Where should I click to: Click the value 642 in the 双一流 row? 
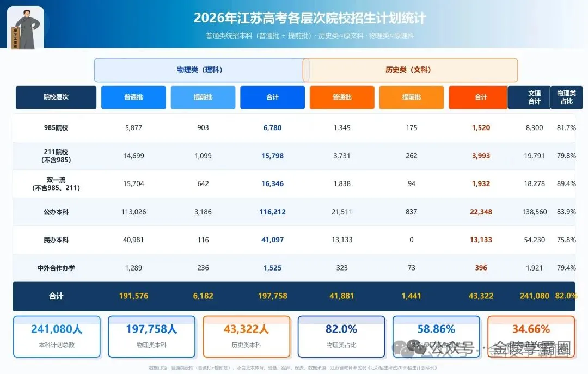tap(203, 184)
